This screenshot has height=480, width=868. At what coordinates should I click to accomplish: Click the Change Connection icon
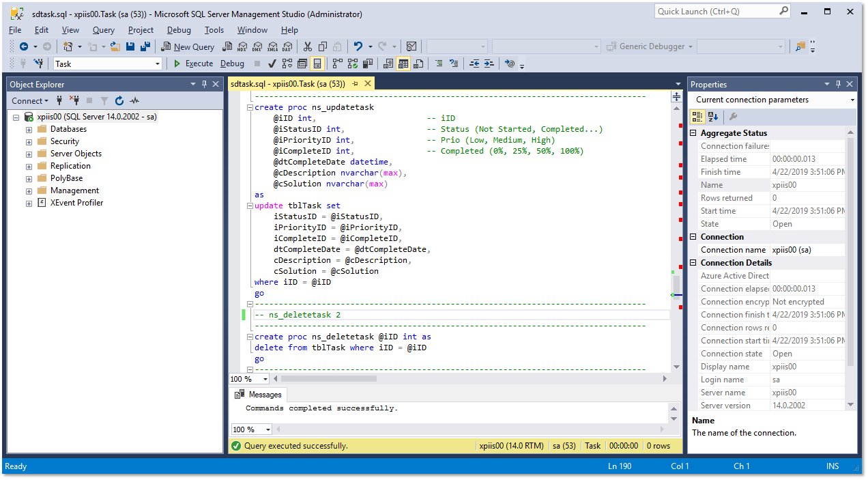(x=40, y=63)
